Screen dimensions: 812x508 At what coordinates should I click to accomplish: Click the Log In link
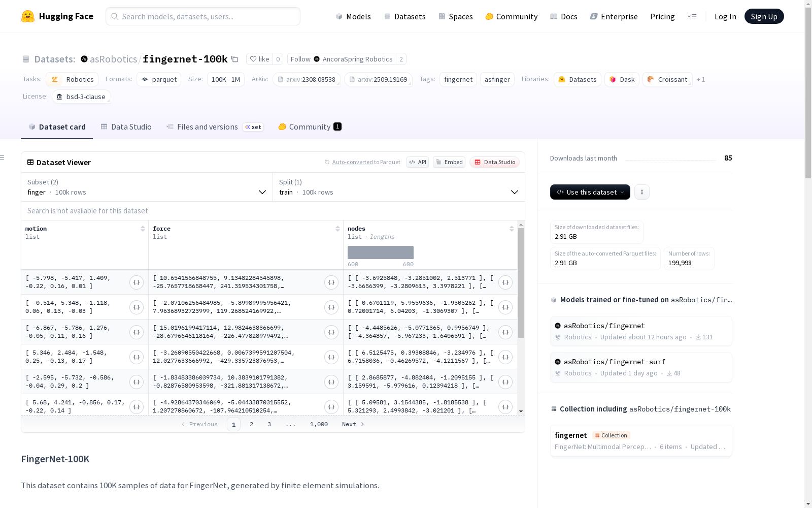725,16
